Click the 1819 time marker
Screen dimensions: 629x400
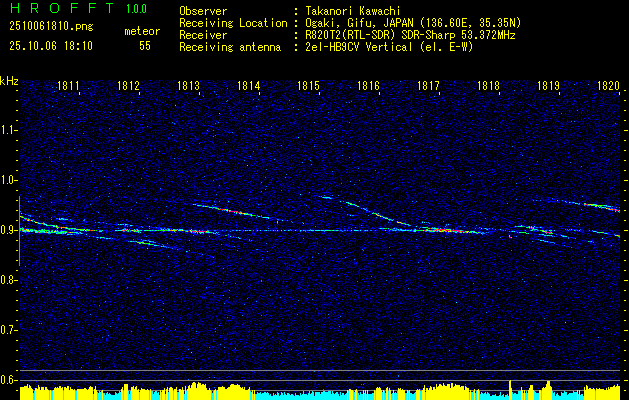[548, 86]
